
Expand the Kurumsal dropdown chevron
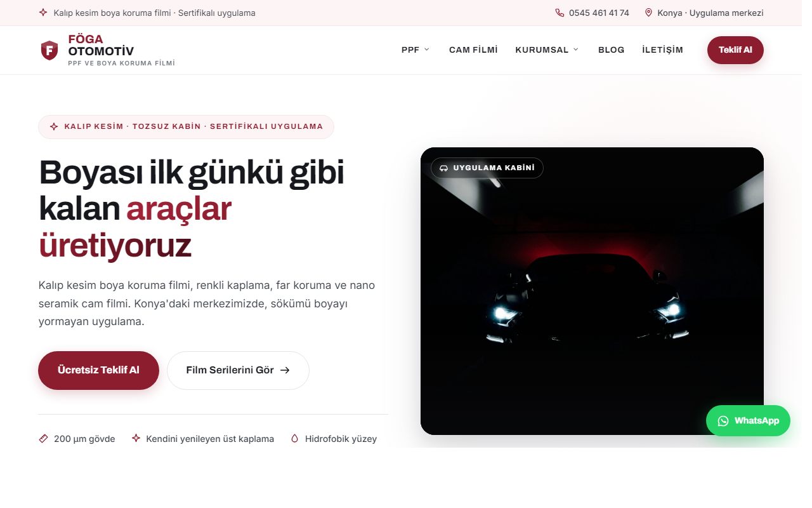(576, 50)
